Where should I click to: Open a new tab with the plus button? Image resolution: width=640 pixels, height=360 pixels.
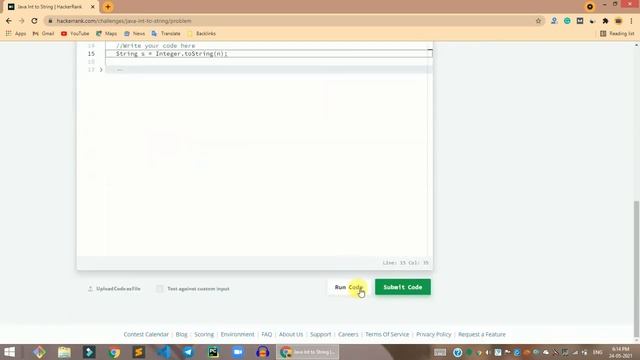[108, 7]
